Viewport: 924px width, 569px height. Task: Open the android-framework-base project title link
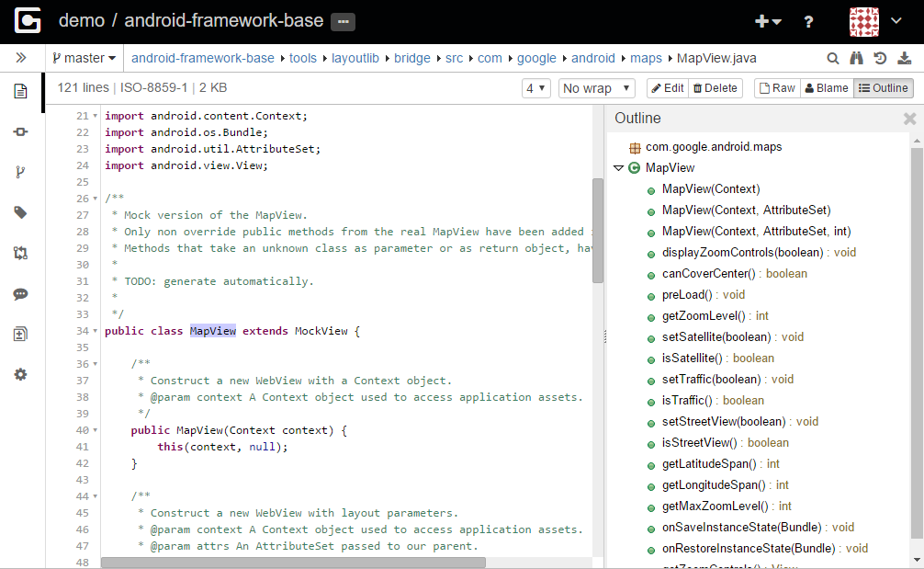224,20
